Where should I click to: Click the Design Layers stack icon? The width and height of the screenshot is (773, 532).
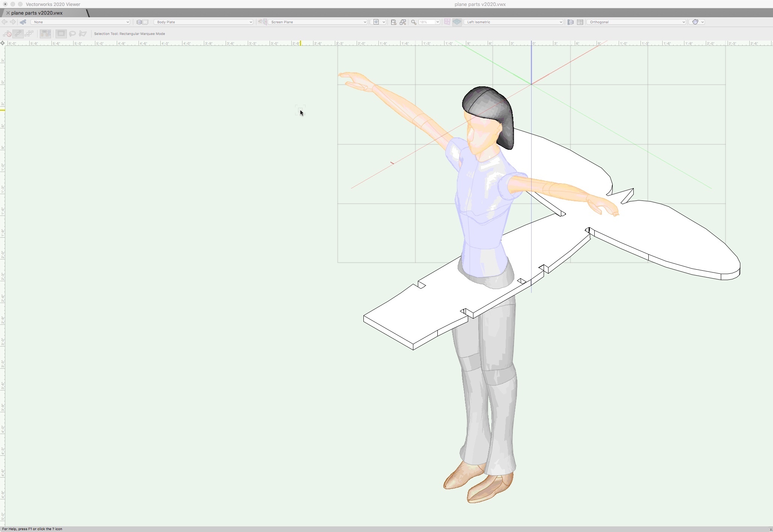tap(139, 22)
